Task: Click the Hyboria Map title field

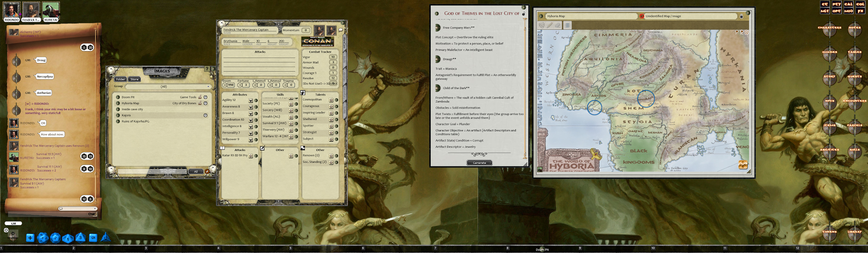Action: click(x=591, y=16)
